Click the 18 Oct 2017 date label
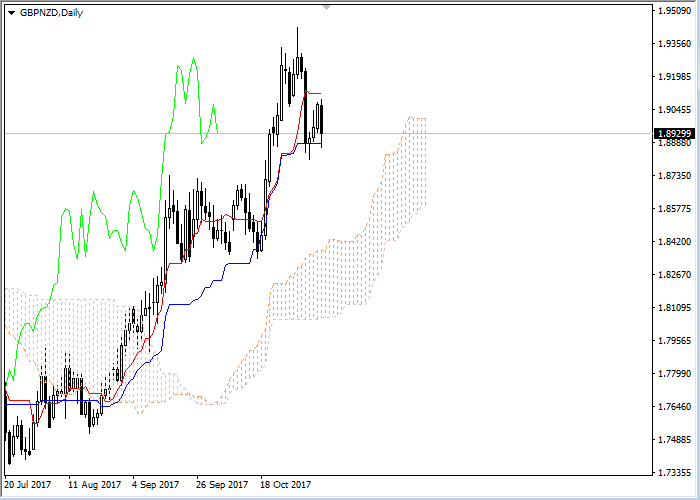Screen dimensions: 700x500 click(x=286, y=484)
